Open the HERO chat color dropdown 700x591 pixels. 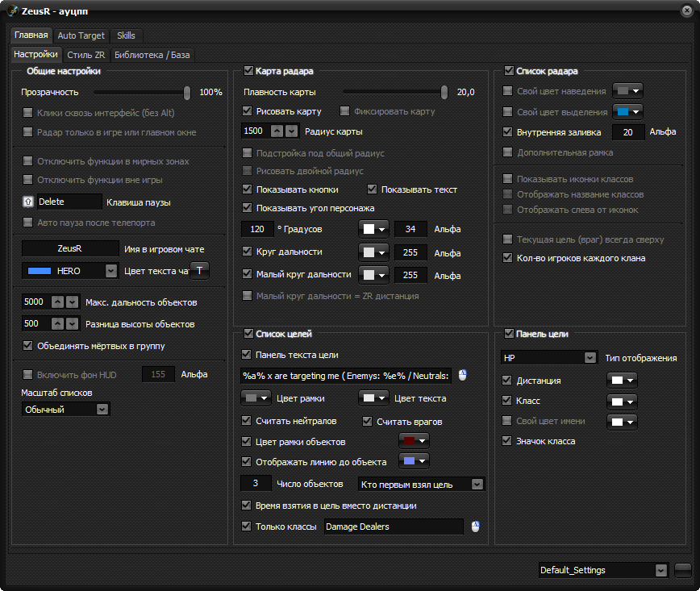(111, 271)
